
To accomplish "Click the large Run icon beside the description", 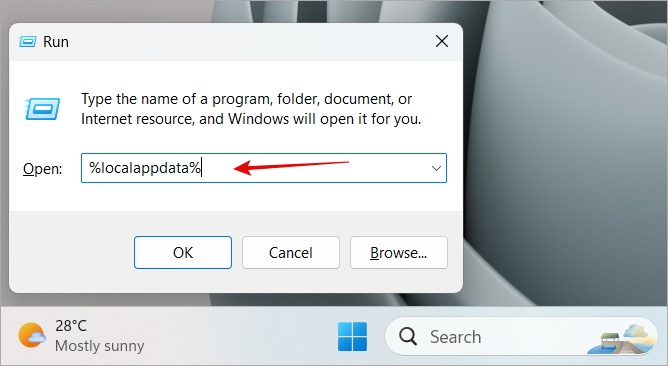I will (42, 109).
